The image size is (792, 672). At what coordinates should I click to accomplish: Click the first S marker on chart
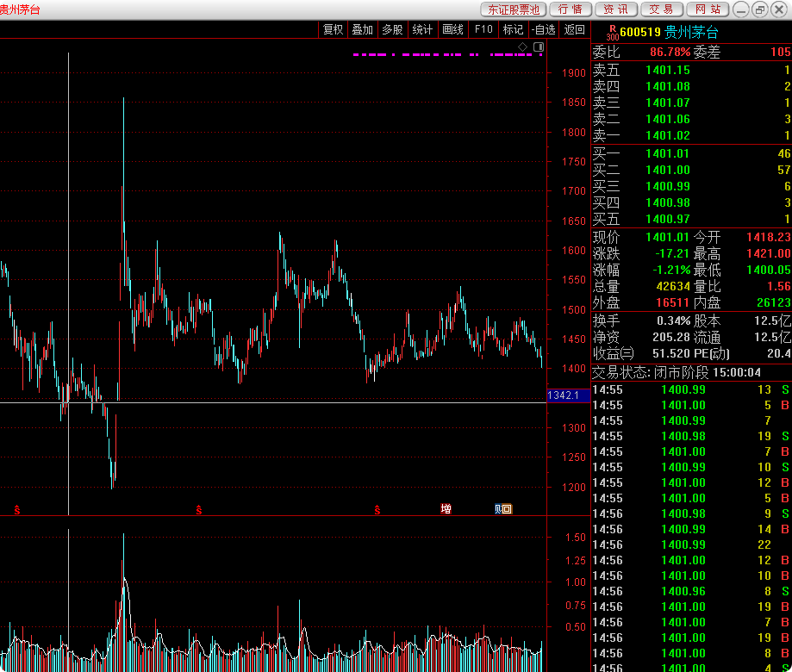[17, 510]
